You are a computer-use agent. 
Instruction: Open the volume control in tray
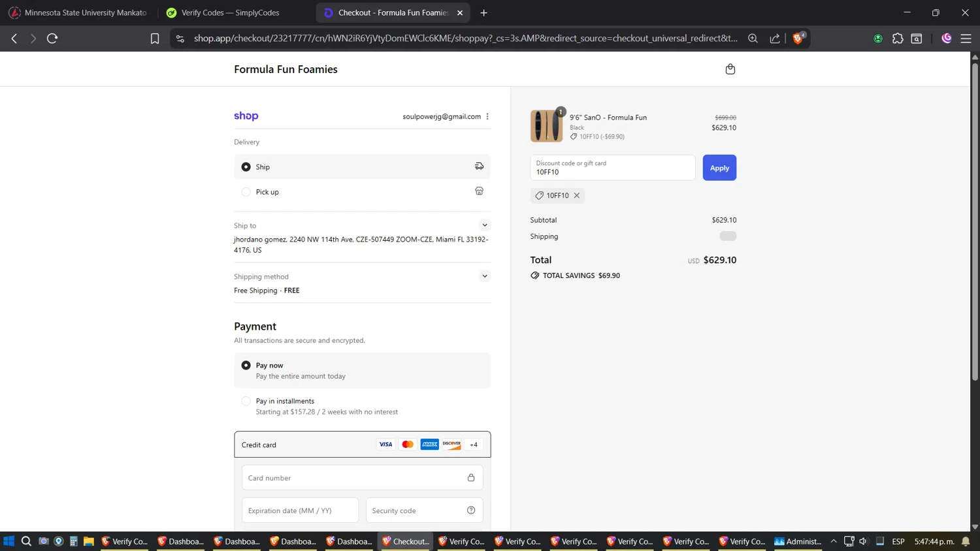864,541
